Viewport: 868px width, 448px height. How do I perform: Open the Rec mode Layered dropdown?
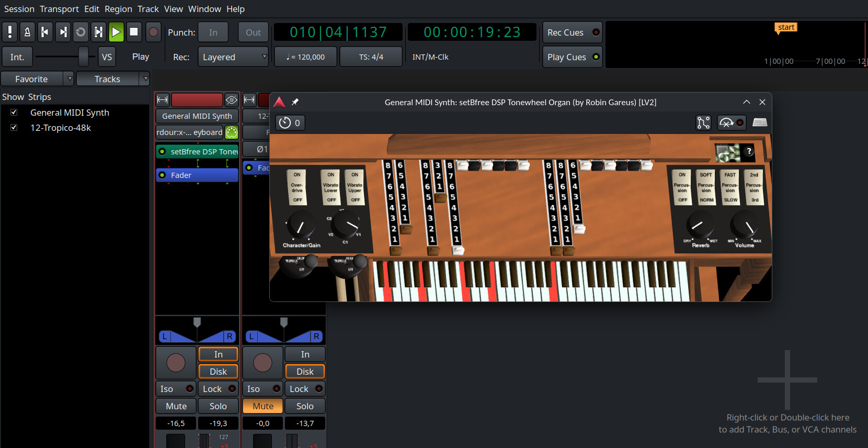tap(233, 57)
